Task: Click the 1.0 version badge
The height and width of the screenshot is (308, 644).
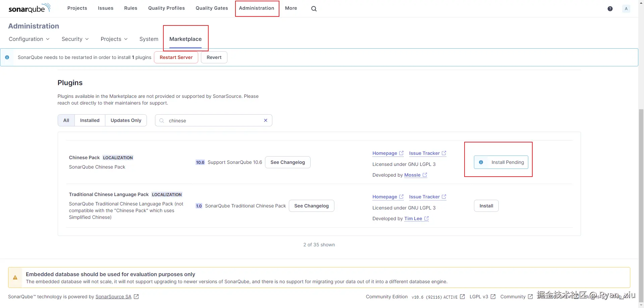Action: 199,206
